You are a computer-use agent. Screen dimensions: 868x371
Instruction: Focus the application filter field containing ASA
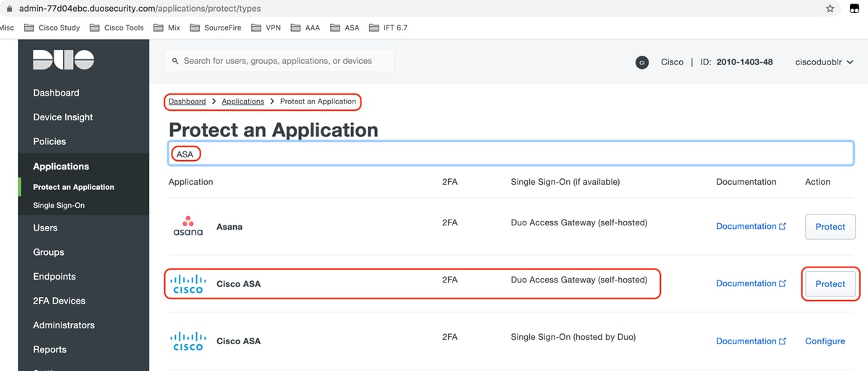pyautogui.click(x=510, y=154)
